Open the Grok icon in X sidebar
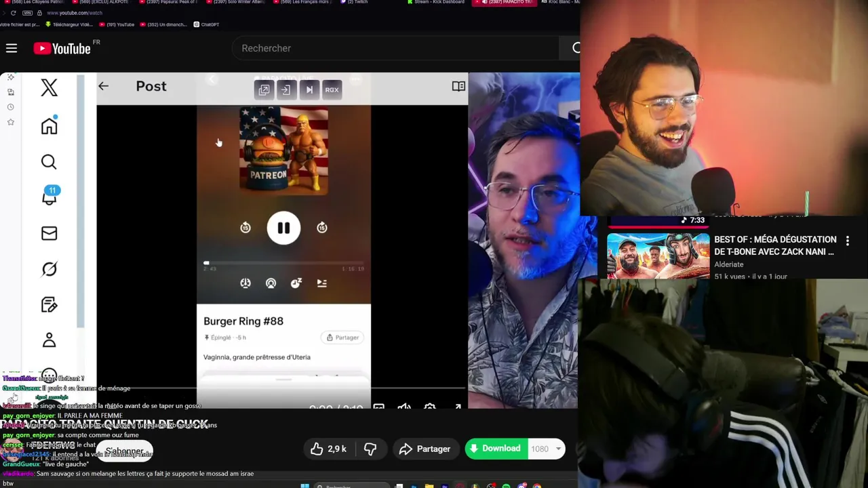Viewport: 868px width, 488px height. [49, 269]
